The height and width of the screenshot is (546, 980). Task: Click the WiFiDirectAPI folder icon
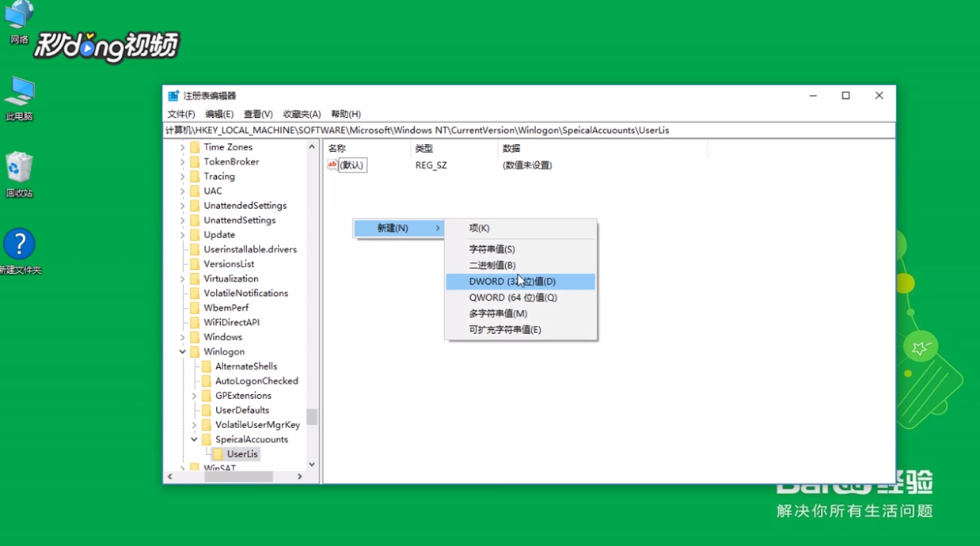tap(195, 323)
